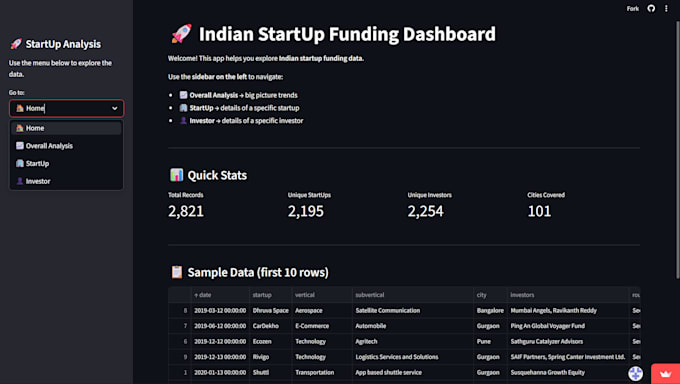The width and height of the screenshot is (680, 384).
Task: Click the Unique StartUps value 2,195
Action: tap(306, 211)
